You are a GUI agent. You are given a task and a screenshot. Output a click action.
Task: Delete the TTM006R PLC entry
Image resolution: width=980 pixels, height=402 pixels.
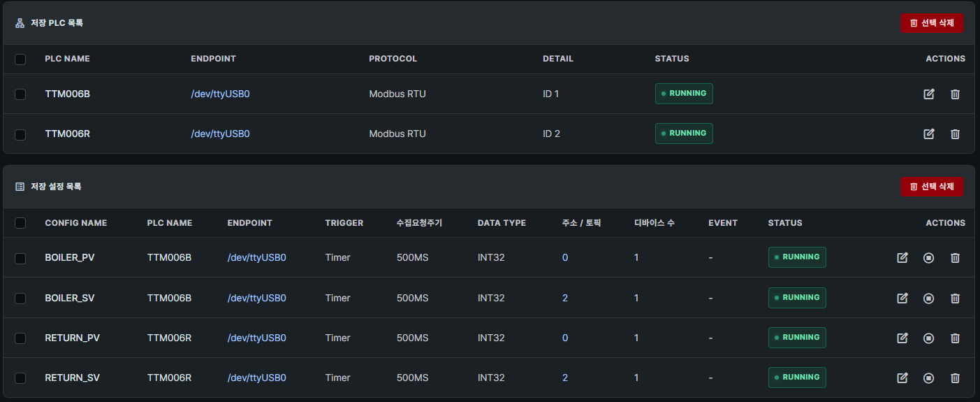pos(955,134)
